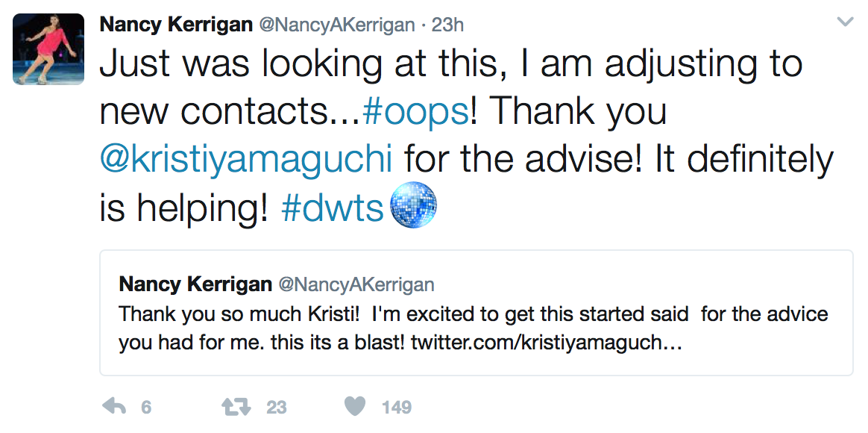868x433 pixels.
Task: Click the reply arrow icon
Action: coord(113,407)
